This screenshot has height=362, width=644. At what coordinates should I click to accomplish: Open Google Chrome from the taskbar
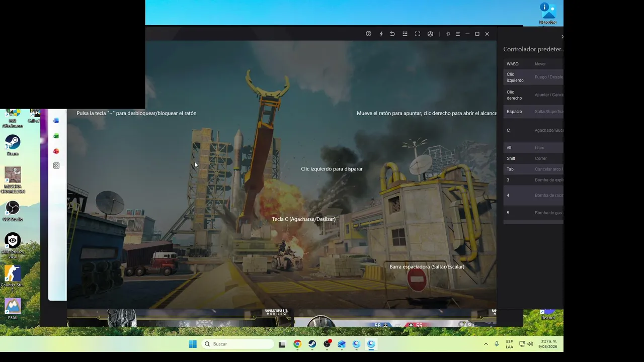point(297,344)
